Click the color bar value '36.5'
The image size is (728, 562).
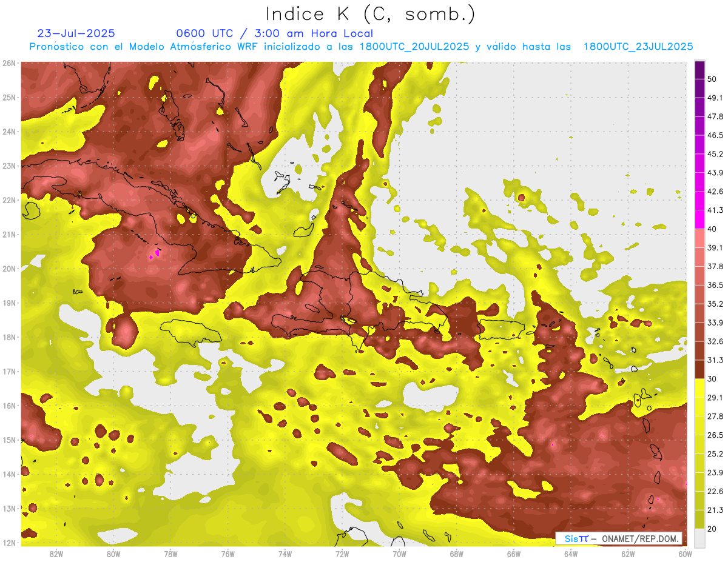click(715, 285)
